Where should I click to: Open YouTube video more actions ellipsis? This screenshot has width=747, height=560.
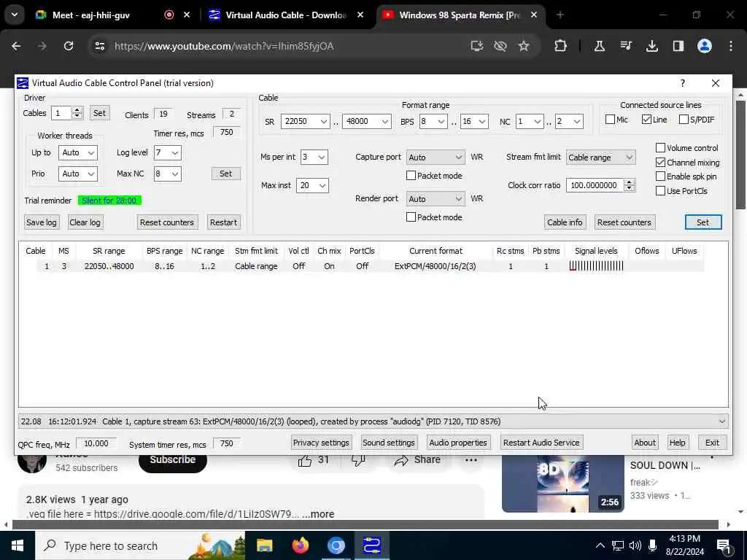point(471,460)
